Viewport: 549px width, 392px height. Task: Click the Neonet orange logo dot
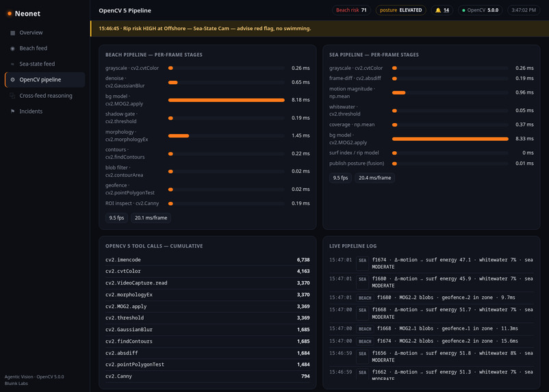[x=10, y=14]
